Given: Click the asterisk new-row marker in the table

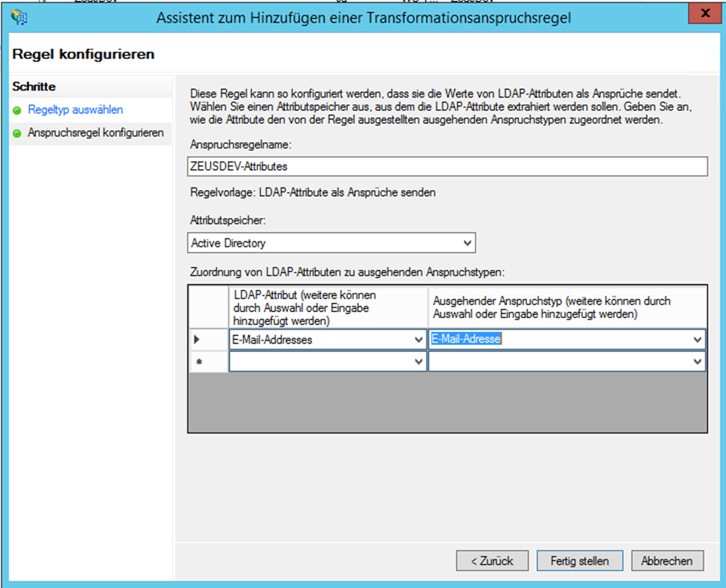Looking at the screenshot, I should point(199,360).
